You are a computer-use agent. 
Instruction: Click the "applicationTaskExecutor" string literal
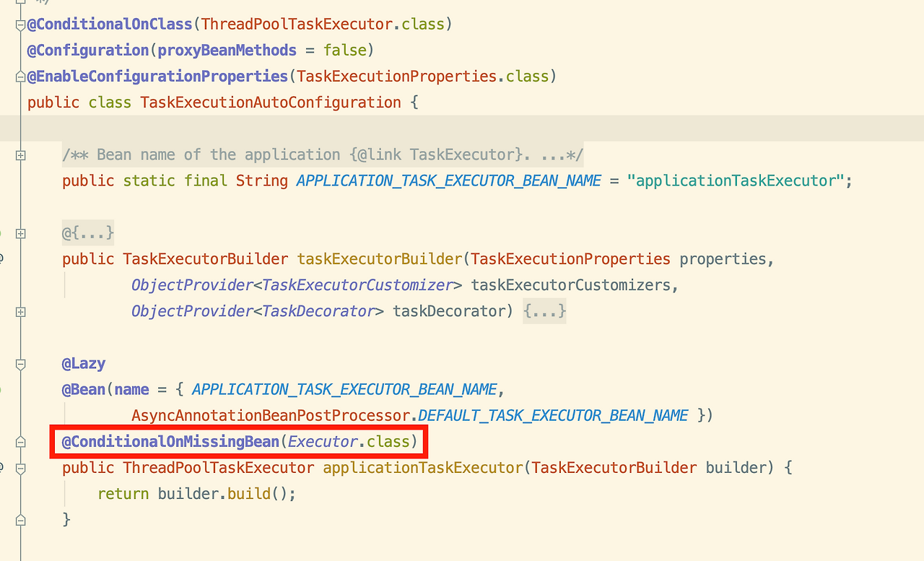pyautogui.click(x=735, y=181)
